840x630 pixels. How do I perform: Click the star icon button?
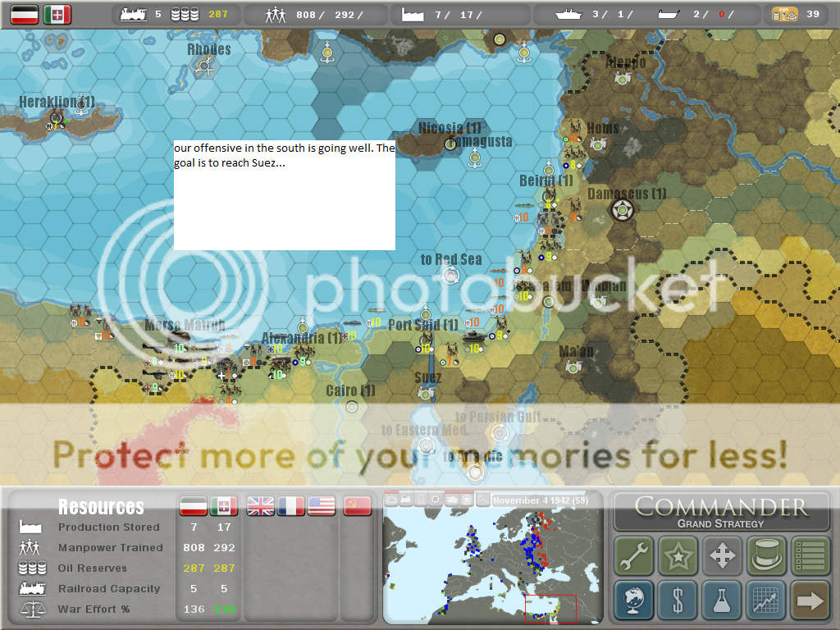coord(678,556)
